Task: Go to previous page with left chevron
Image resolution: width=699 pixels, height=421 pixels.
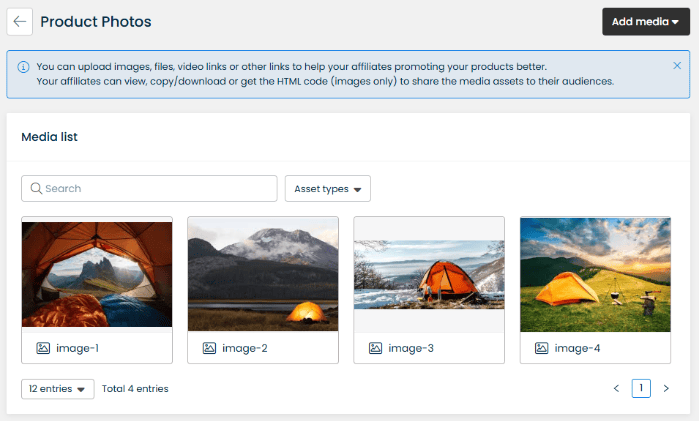Action: (616, 388)
